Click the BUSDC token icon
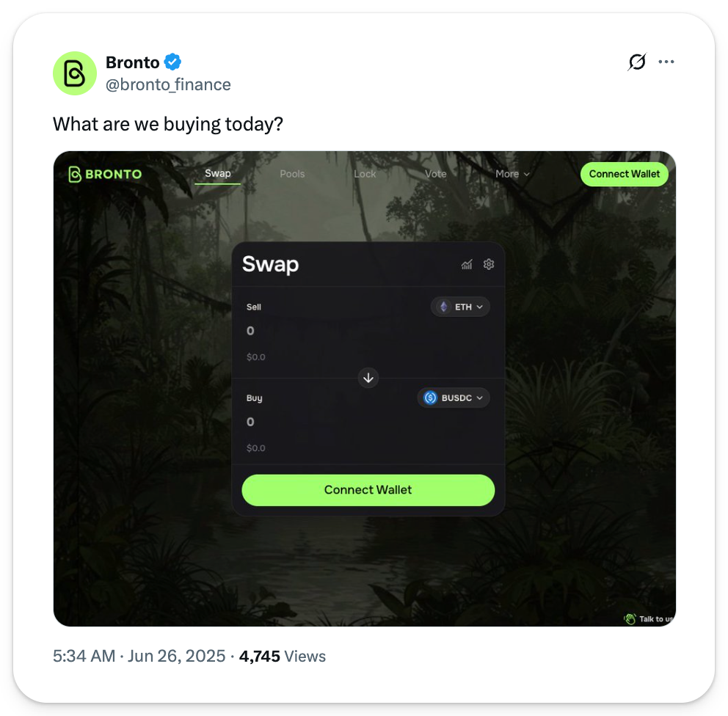This screenshot has width=728, height=716. pos(431,398)
